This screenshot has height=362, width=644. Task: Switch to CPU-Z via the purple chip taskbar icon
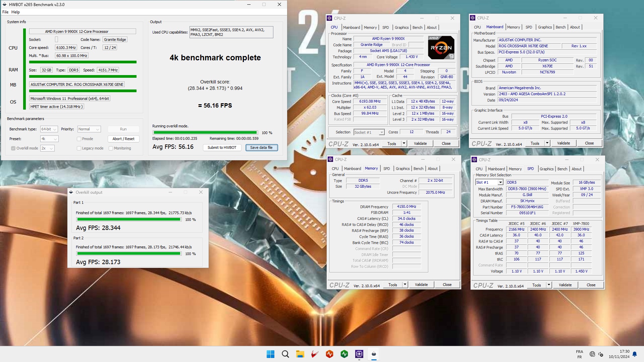359,354
